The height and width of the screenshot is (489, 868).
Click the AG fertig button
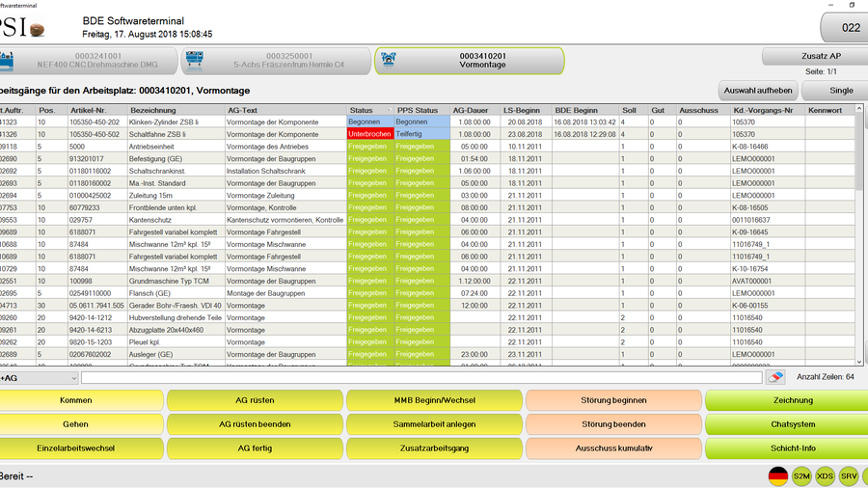pos(255,448)
